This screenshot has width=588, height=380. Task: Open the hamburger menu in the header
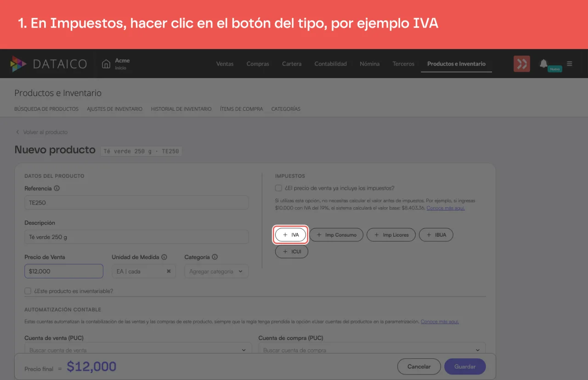[x=570, y=64]
